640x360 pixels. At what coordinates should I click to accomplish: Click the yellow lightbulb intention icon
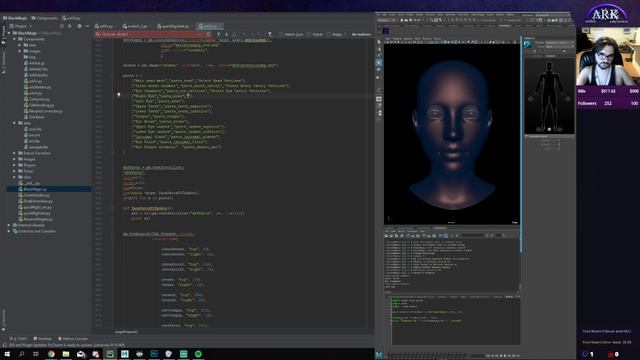coord(119,94)
